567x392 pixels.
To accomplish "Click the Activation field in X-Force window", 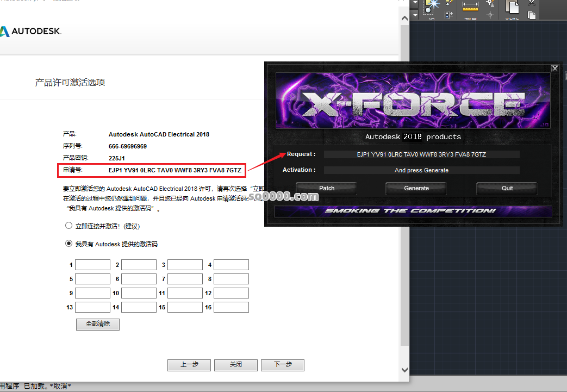I will pyautogui.click(x=422, y=170).
